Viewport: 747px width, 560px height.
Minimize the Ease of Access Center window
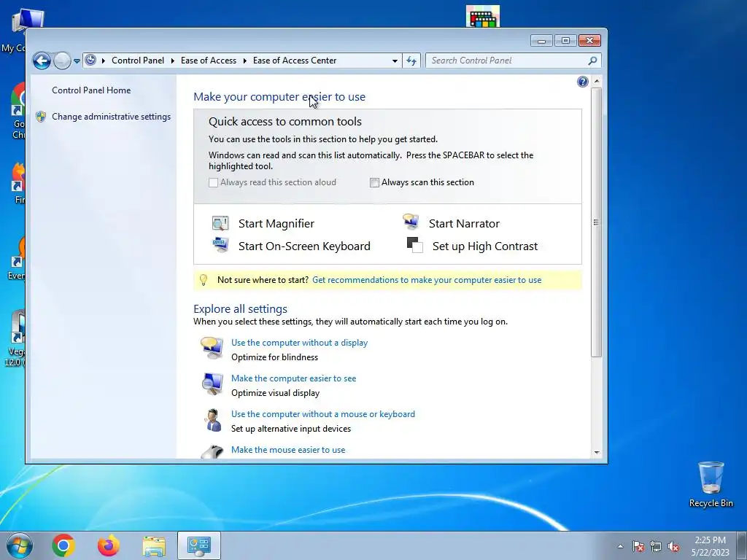coord(541,41)
